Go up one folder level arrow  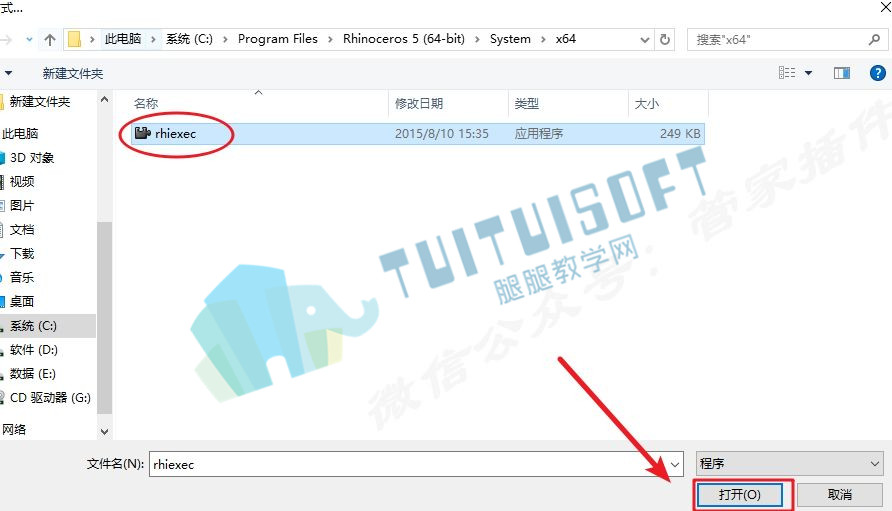pos(50,39)
